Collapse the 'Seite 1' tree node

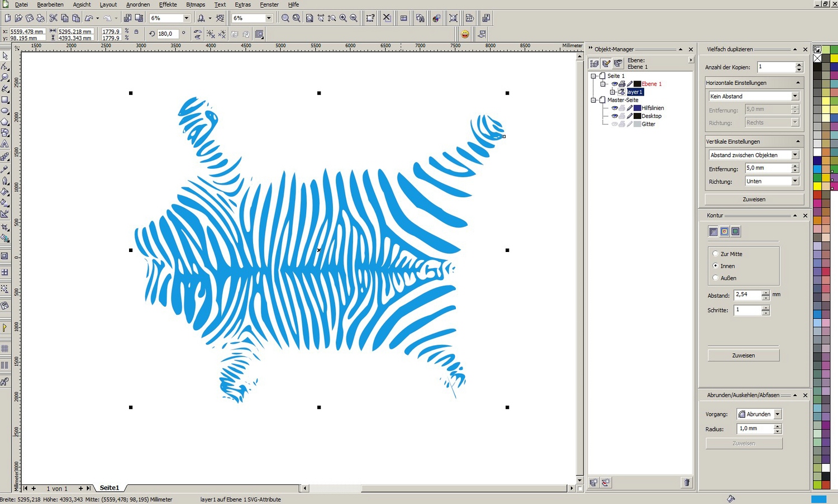(x=594, y=76)
